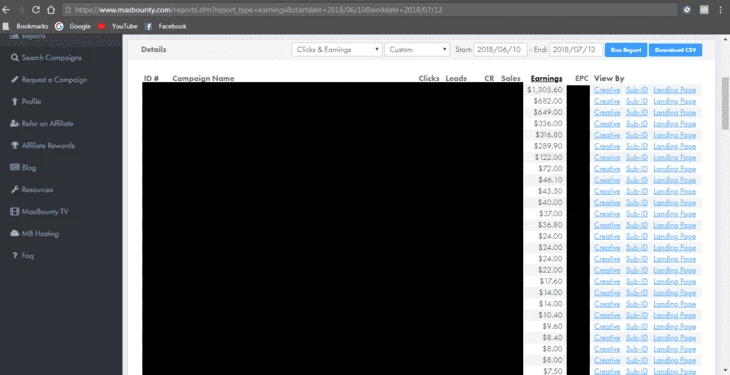The height and width of the screenshot is (375, 730).
Task: Open the Clicks & Earnings report dropdown
Action: 337,49
